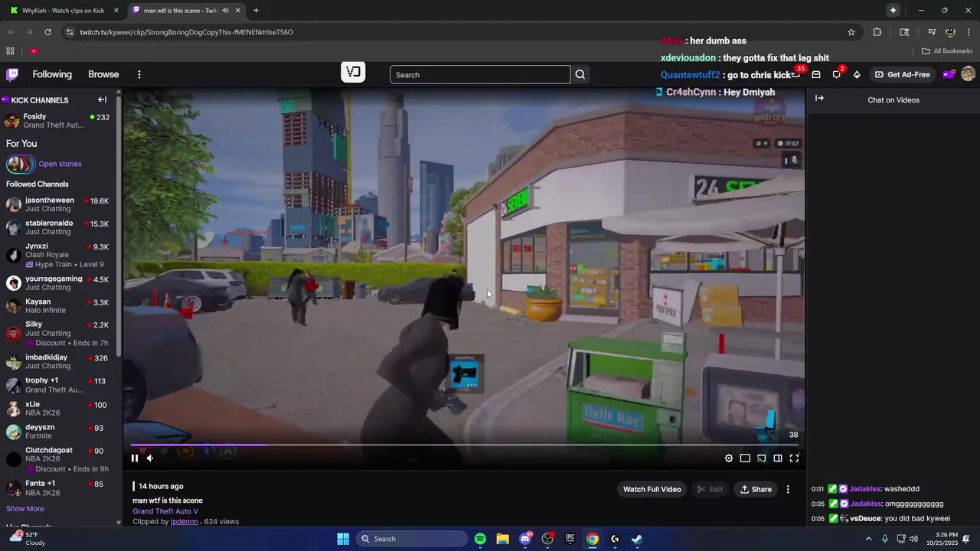This screenshot has width=980, height=551.
Task: Expand followed channels with Show More
Action: click(25, 509)
